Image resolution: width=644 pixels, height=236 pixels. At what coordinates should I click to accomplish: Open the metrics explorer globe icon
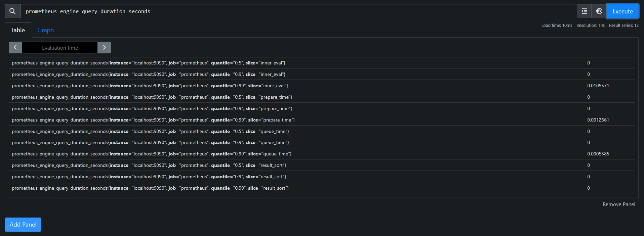(x=599, y=11)
